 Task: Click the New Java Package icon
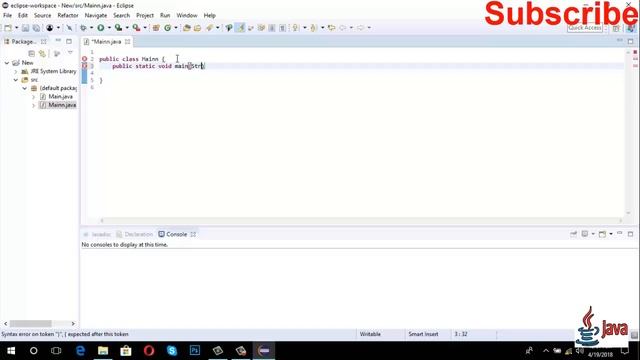coord(156,28)
